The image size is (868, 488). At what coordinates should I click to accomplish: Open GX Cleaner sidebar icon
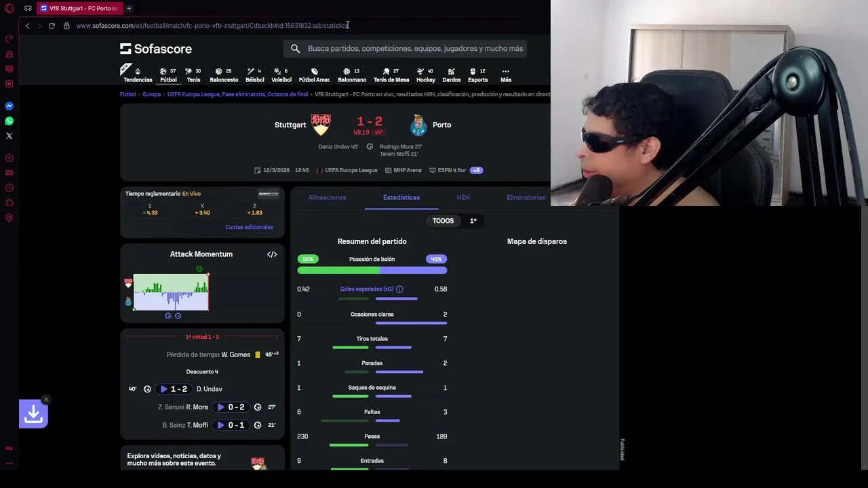point(9,54)
